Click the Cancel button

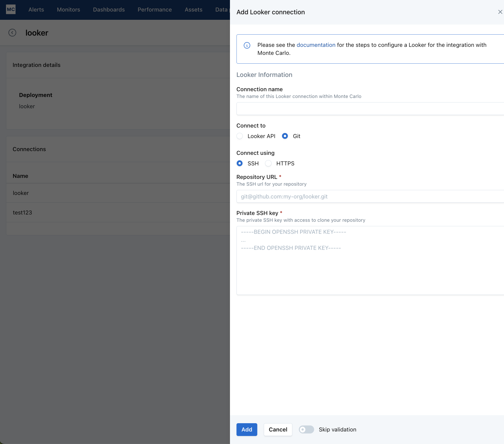click(278, 429)
